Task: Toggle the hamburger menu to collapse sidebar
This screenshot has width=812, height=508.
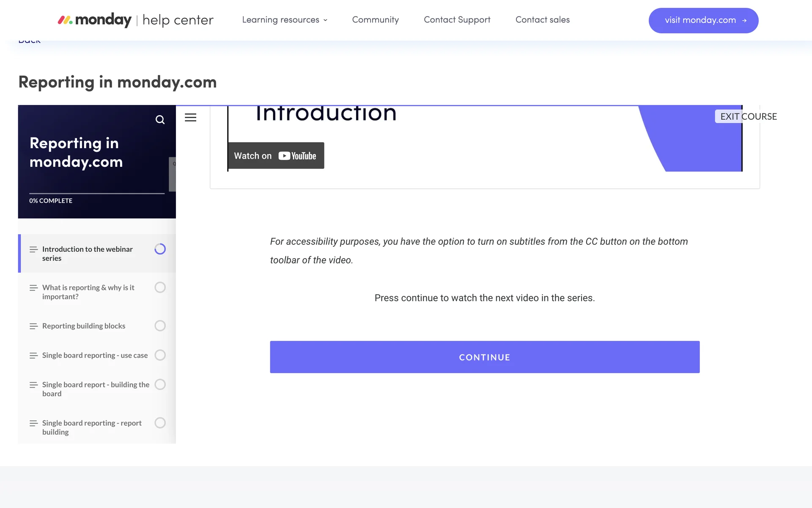Action: (x=190, y=117)
